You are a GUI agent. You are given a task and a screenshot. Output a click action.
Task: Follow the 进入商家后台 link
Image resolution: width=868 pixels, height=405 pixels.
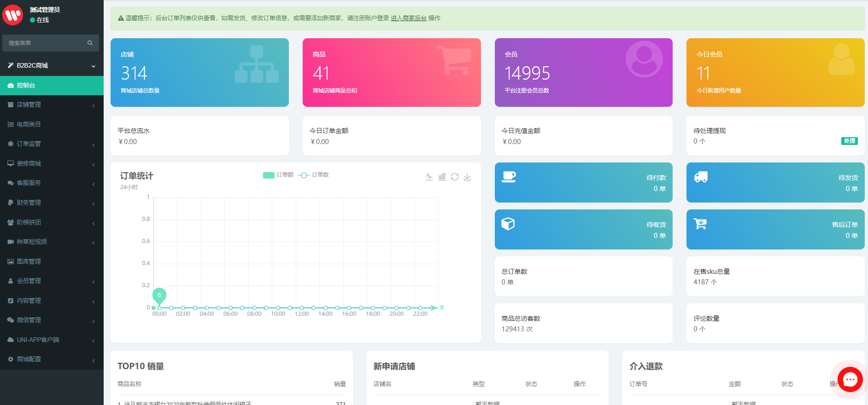coord(408,18)
